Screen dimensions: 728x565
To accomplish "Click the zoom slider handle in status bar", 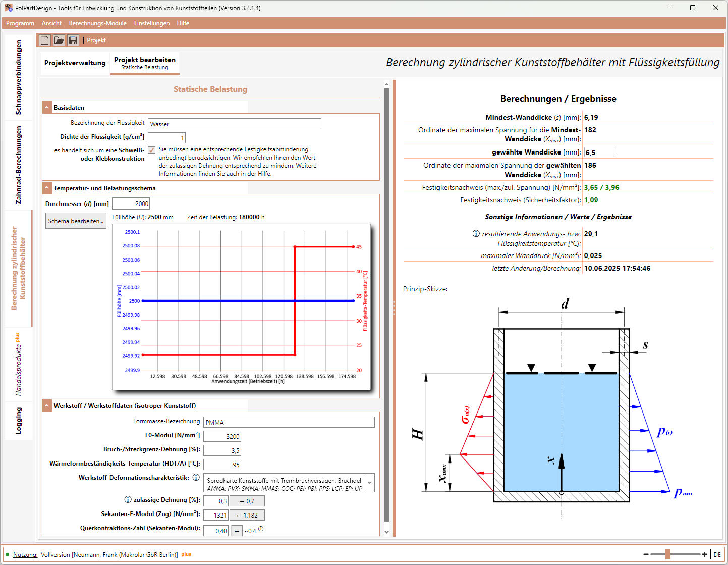I will pyautogui.click(x=668, y=554).
